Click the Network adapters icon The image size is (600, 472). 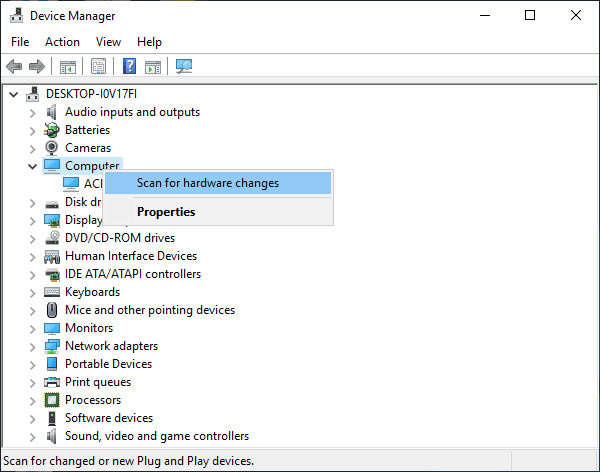52,346
